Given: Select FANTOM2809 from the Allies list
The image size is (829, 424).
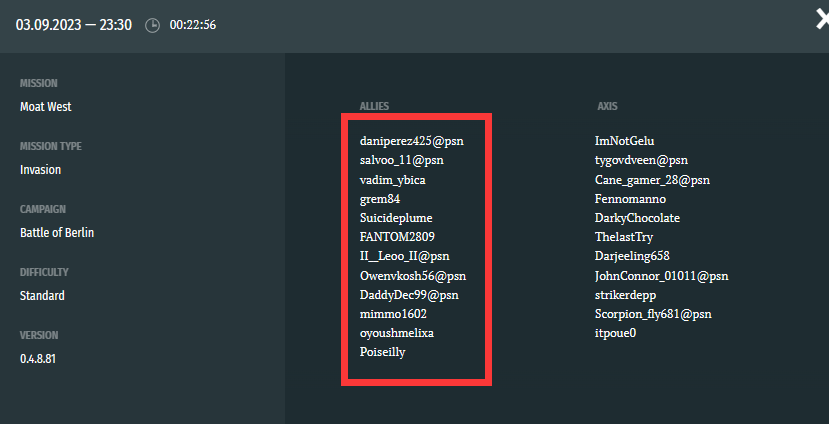Looking at the screenshot, I should [x=399, y=237].
